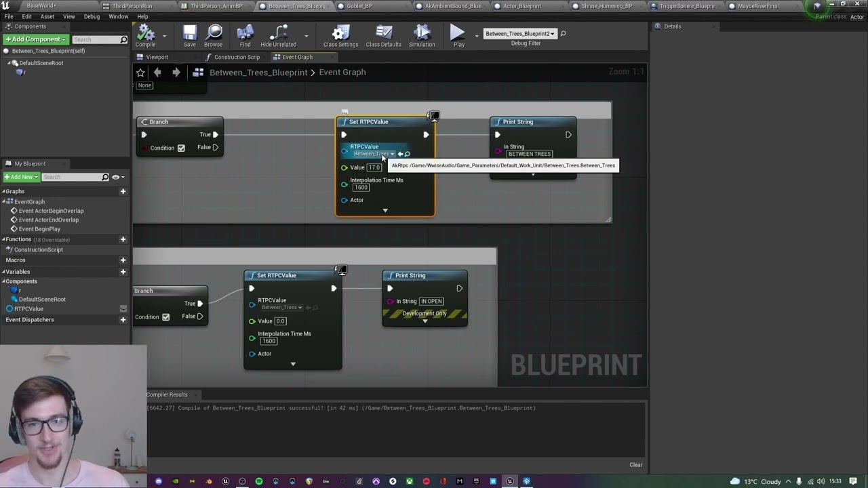This screenshot has width=868, height=488.
Task: Expand lower Set RTPCValue node advanced pins
Action: (x=293, y=364)
